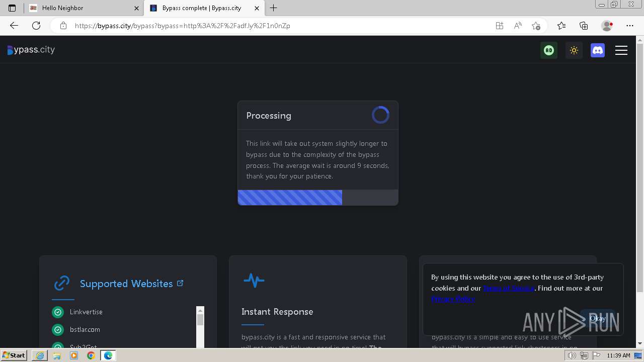This screenshot has height=362, width=644.
Task: Select Linkvertise in supported list
Action: tap(86, 312)
